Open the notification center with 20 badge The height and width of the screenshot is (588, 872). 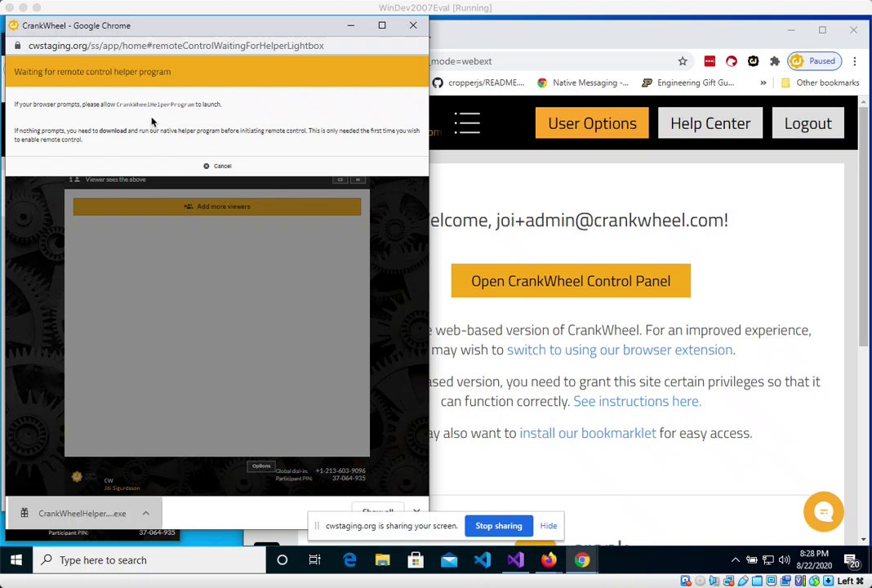pyautogui.click(x=852, y=560)
